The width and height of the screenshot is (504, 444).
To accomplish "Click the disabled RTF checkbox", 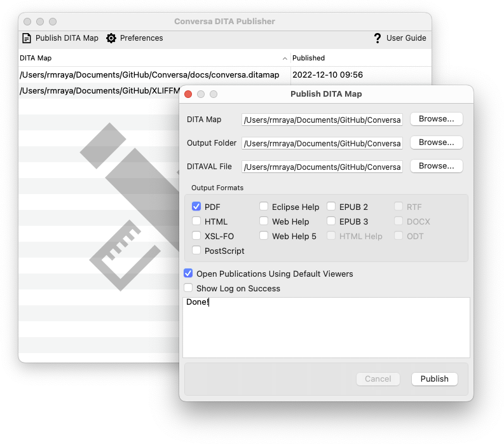I will coord(398,206).
